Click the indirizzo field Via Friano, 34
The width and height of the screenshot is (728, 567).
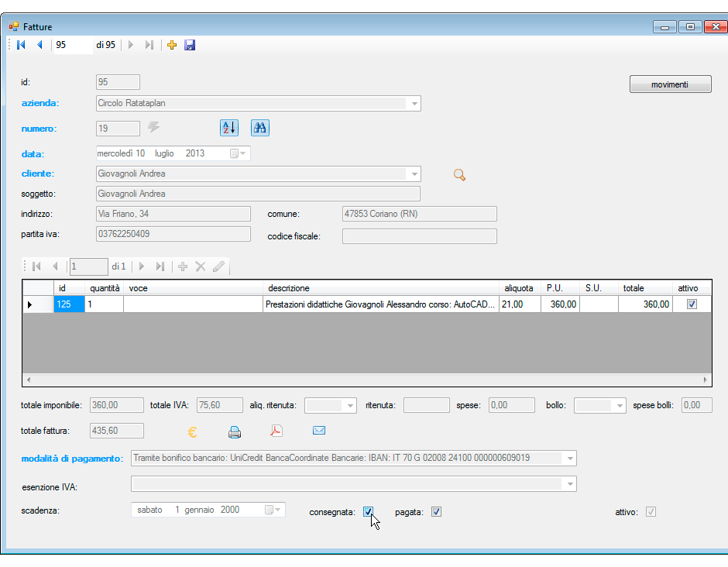point(173,214)
